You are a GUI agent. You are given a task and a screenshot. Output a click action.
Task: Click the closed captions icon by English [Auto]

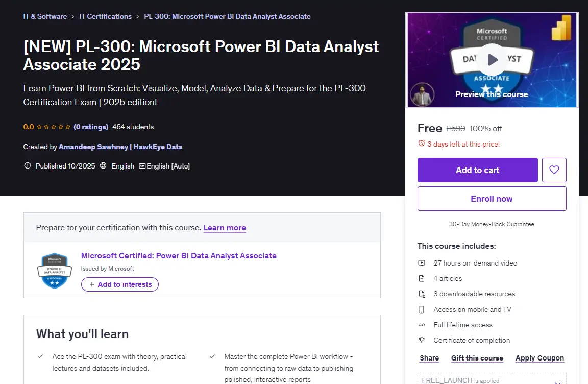pyautogui.click(x=142, y=166)
